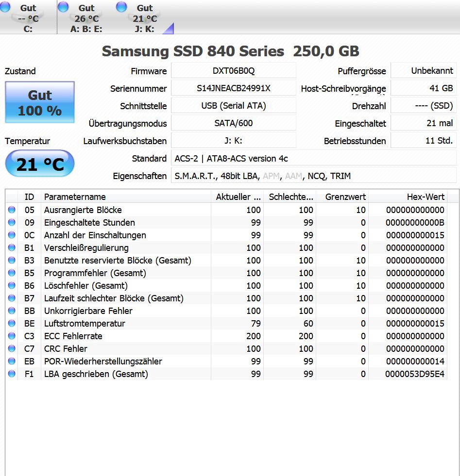Screen dimensions: 460x476
Task: Click status orb for Eingeschaltete Stunden row
Action: 12,223
